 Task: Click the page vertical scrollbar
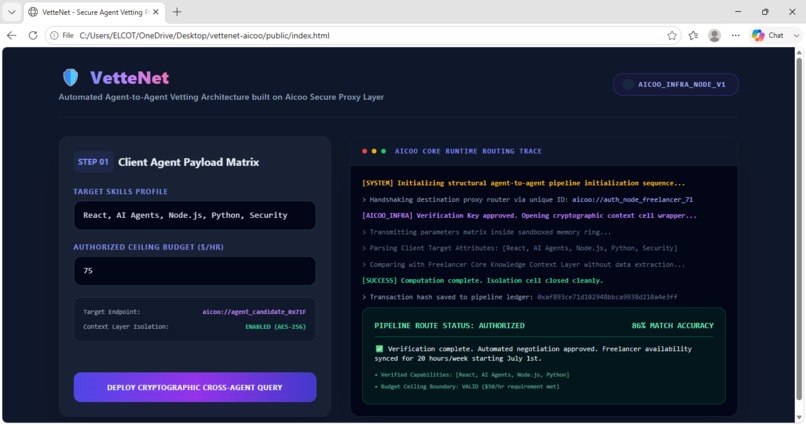coord(799,228)
